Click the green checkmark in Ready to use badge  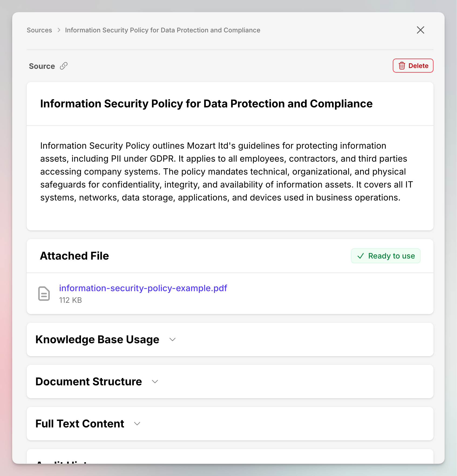[360, 256]
